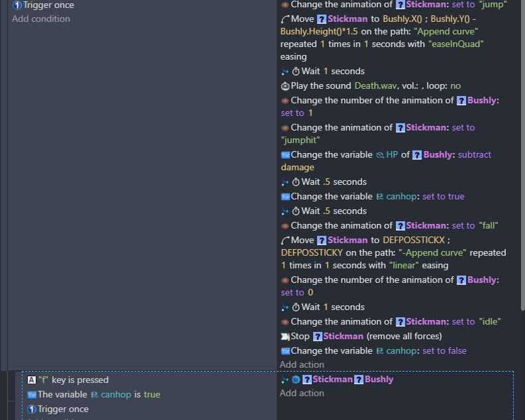Click Add action below the Stickman Bushly action
Viewport: 525px width, 420px height.
(x=302, y=393)
